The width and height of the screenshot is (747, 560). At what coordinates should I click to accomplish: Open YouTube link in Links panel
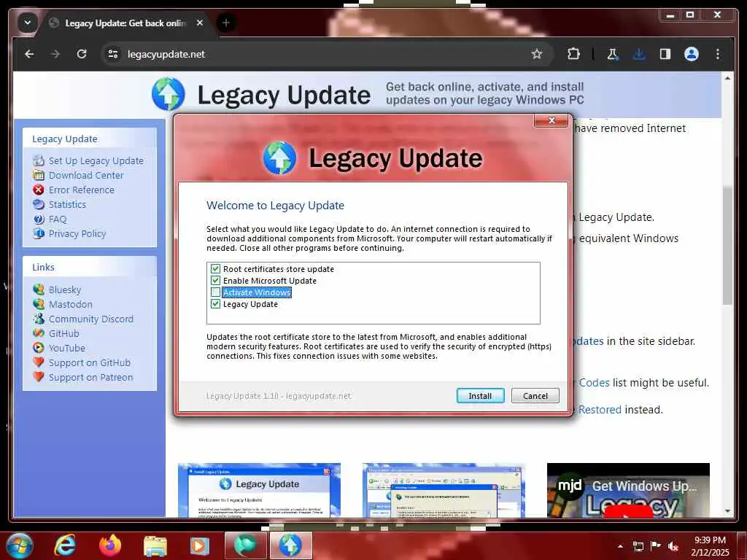coord(66,348)
